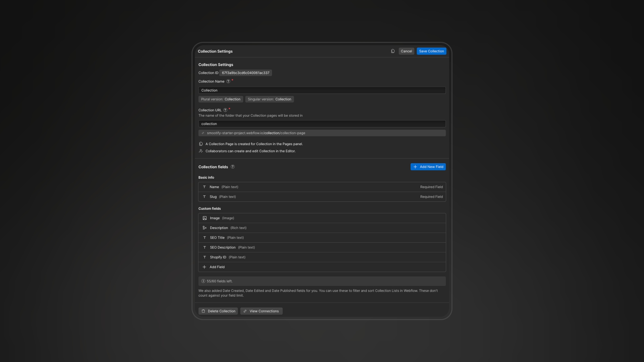
Task: Click the smootify-starter-project URL preview
Action: point(256,133)
